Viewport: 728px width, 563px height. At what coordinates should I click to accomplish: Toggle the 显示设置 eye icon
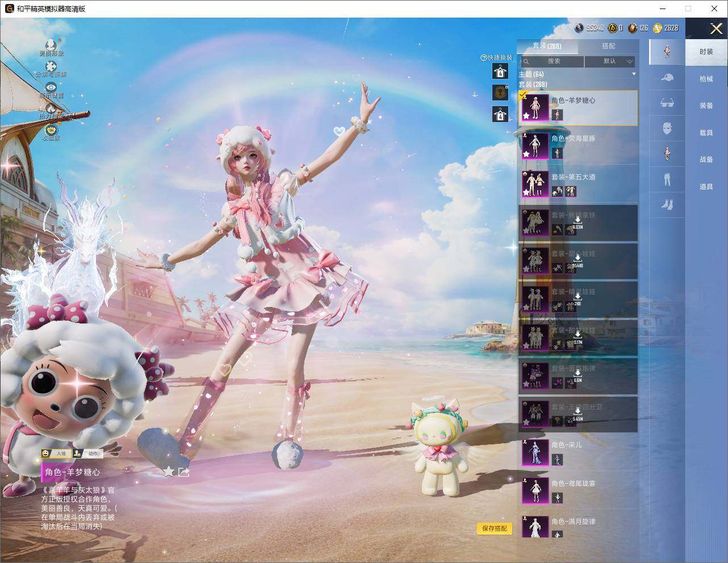tap(51, 87)
